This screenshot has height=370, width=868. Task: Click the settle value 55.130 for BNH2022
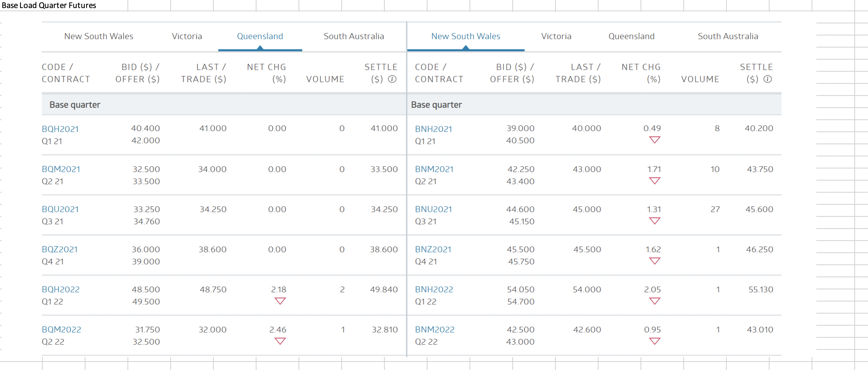[x=761, y=289]
